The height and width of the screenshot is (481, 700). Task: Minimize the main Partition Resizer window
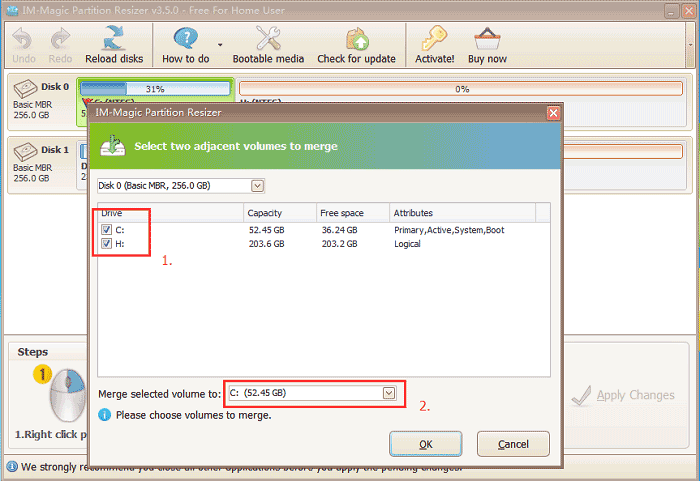[x=671, y=11]
